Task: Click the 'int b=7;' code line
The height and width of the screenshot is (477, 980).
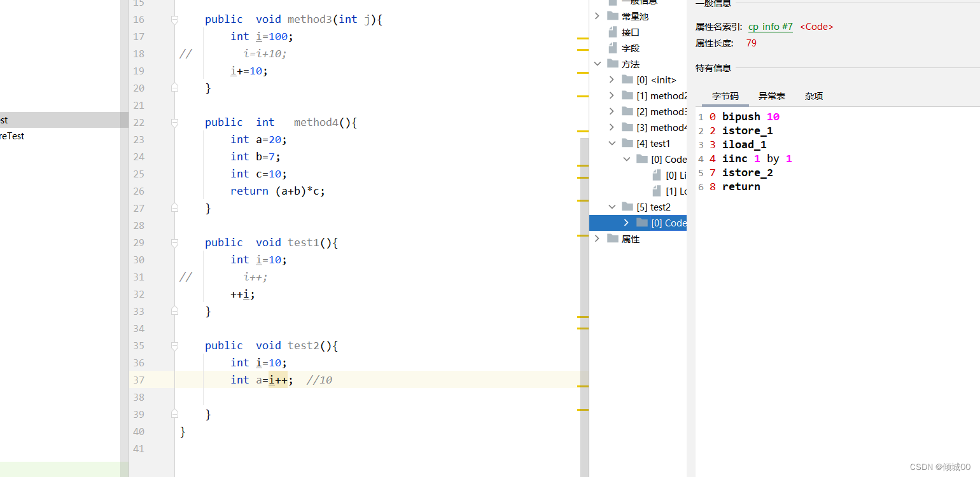Action: point(255,157)
